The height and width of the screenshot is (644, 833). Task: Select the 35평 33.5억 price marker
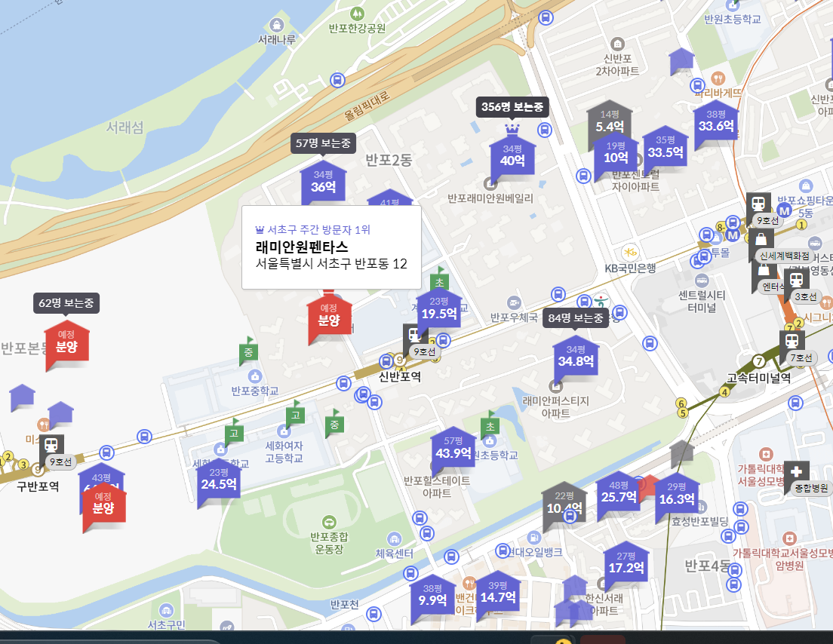tap(665, 148)
